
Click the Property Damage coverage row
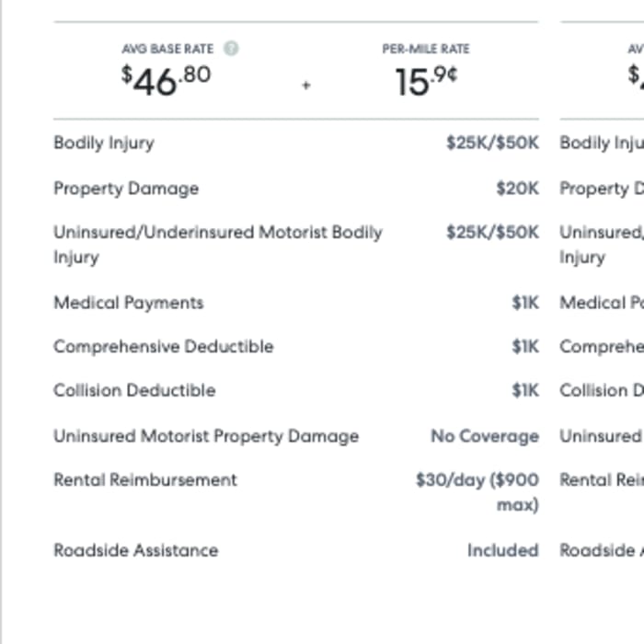coord(296,189)
